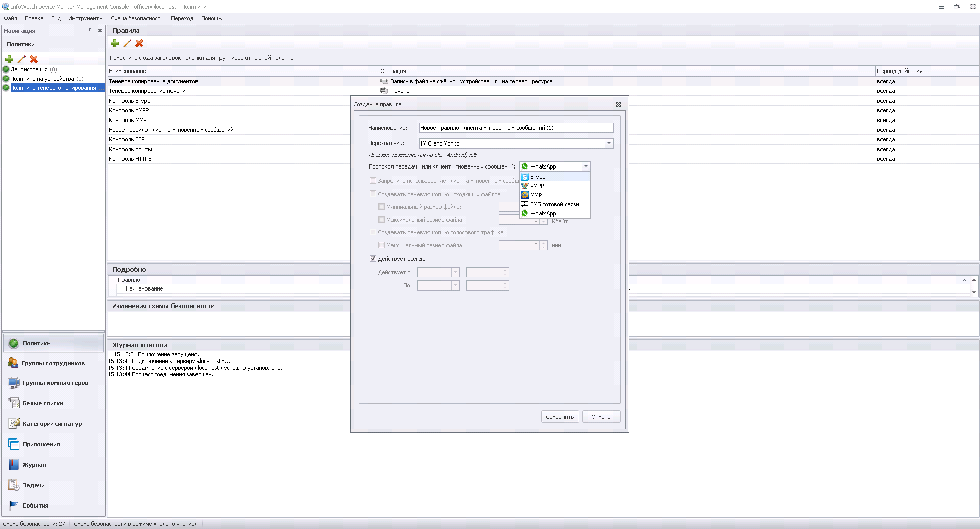
Task: Open События section
Action: pyautogui.click(x=54, y=506)
